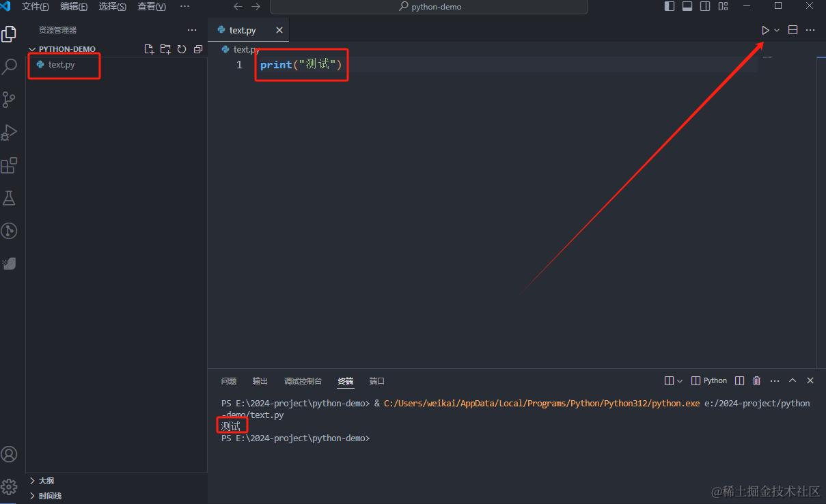The height and width of the screenshot is (504, 826).
Task: Click the python-demo command center search
Action: coord(429,7)
